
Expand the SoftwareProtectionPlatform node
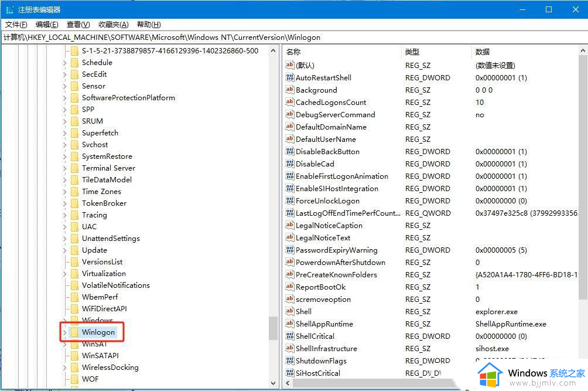(64, 98)
